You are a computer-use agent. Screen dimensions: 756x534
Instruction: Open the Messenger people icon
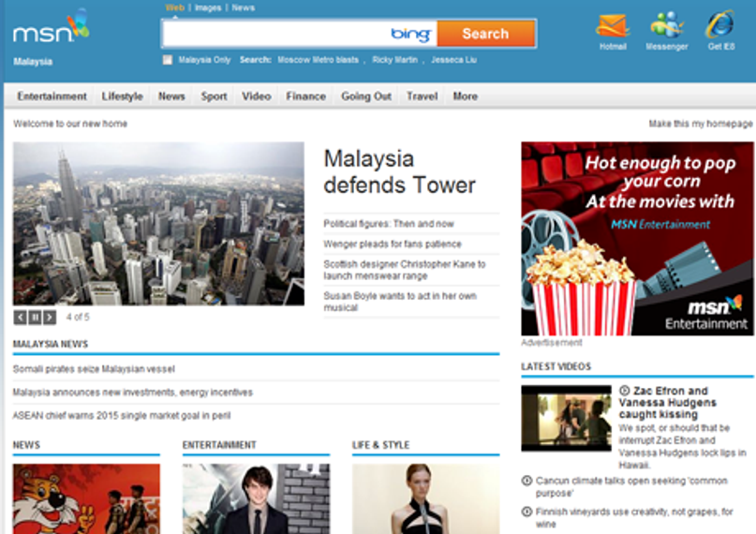pos(667,25)
